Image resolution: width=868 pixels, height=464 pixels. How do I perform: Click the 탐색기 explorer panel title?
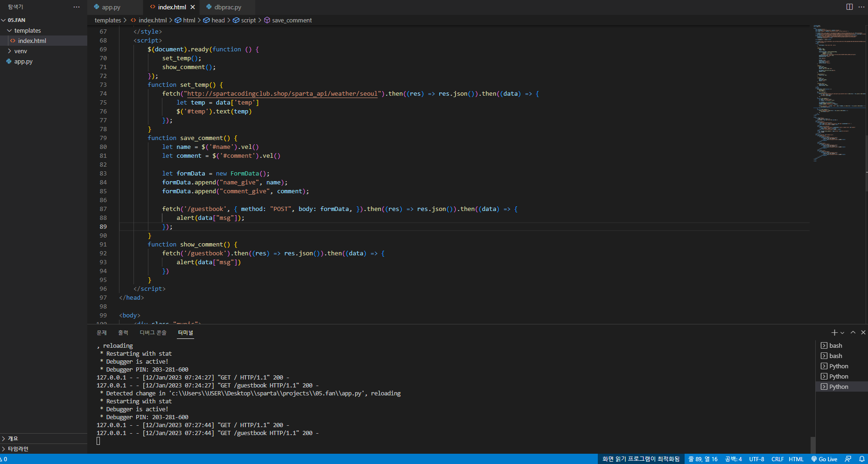pos(15,7)
